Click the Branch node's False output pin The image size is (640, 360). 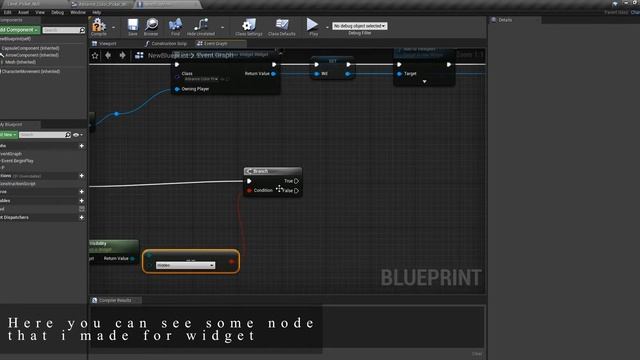click(x=297, y=191)
